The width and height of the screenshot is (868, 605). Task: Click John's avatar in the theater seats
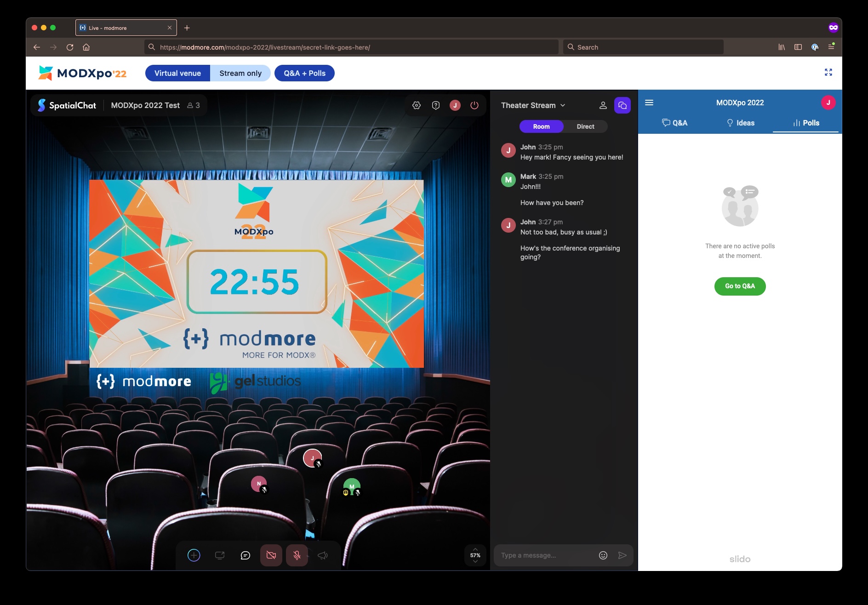pos(312,458)
